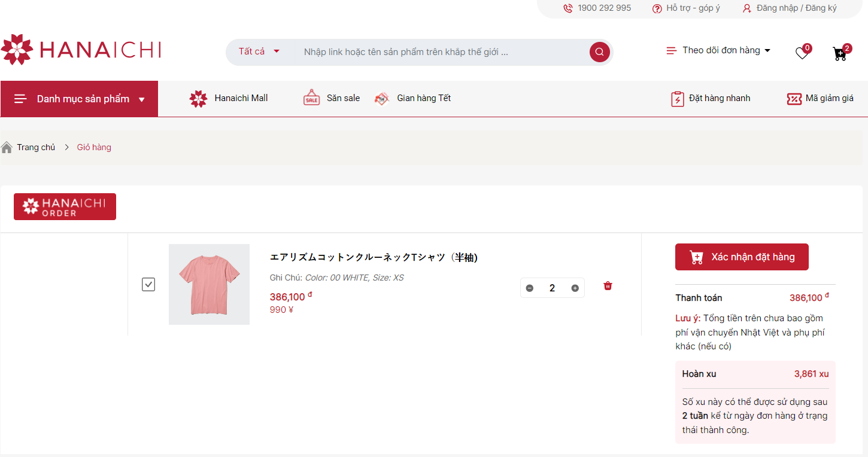The width and height of the screenshot is (868, 457).
Task: Click the 1900 292 995 hotline link
Action: (604, 8)
